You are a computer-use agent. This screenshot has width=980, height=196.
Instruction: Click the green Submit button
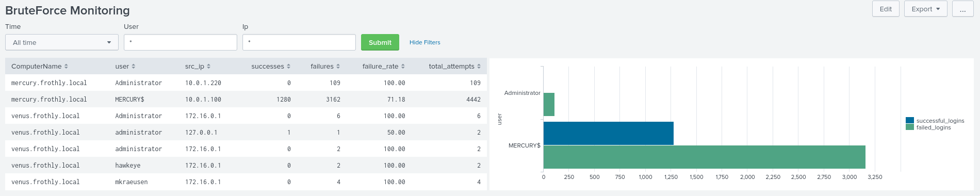[x=380, y=42]
